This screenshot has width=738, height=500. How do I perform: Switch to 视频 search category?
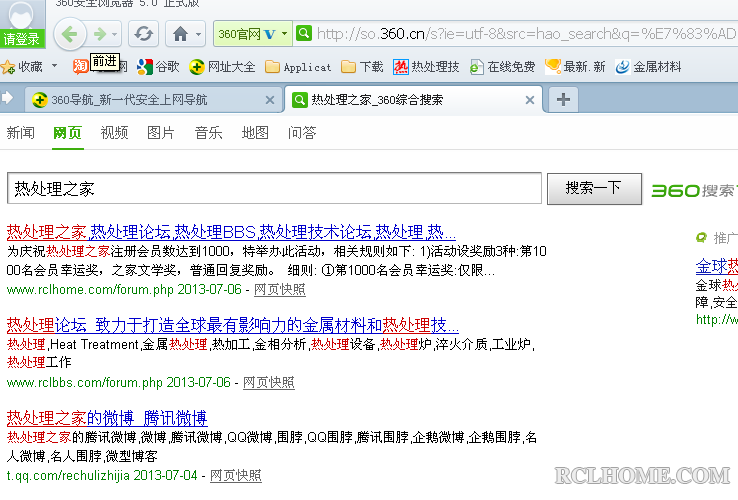pyautogui.click(x=114, y=133)
